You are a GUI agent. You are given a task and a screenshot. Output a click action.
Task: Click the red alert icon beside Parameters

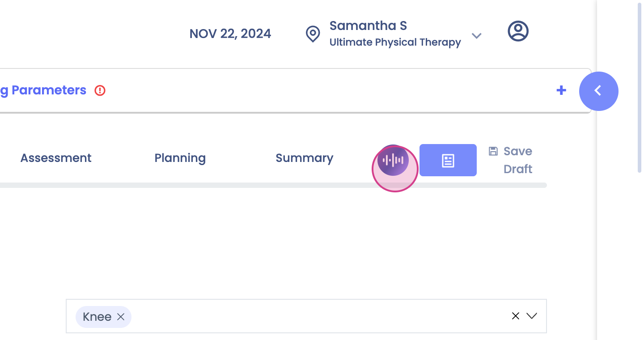pos(100,90)
